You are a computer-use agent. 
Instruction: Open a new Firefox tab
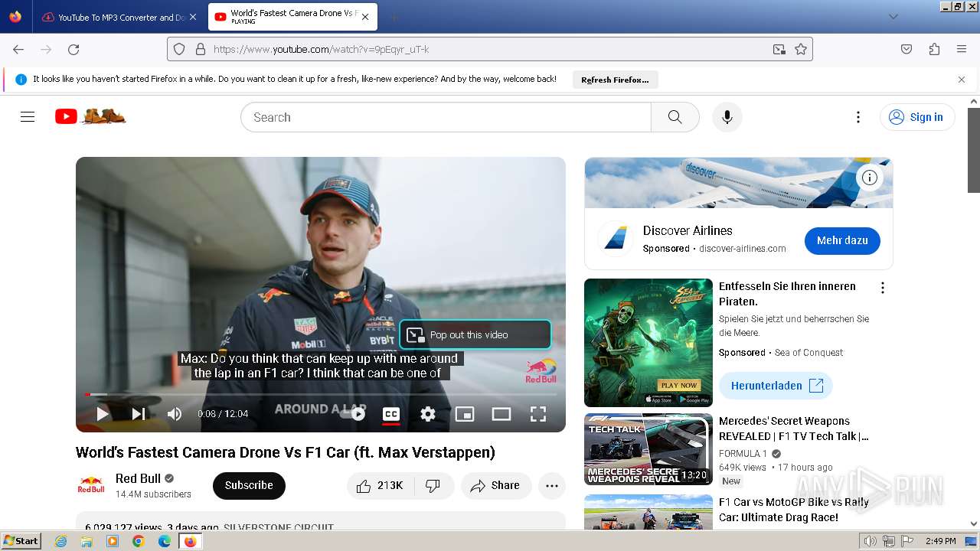[394, 17]
